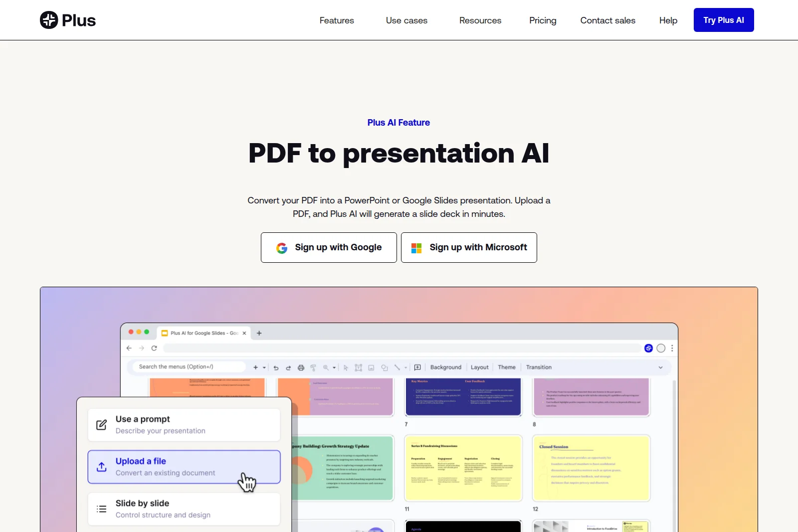Click the Theme menu option
The image size is (798, 532).
[506, 367]
